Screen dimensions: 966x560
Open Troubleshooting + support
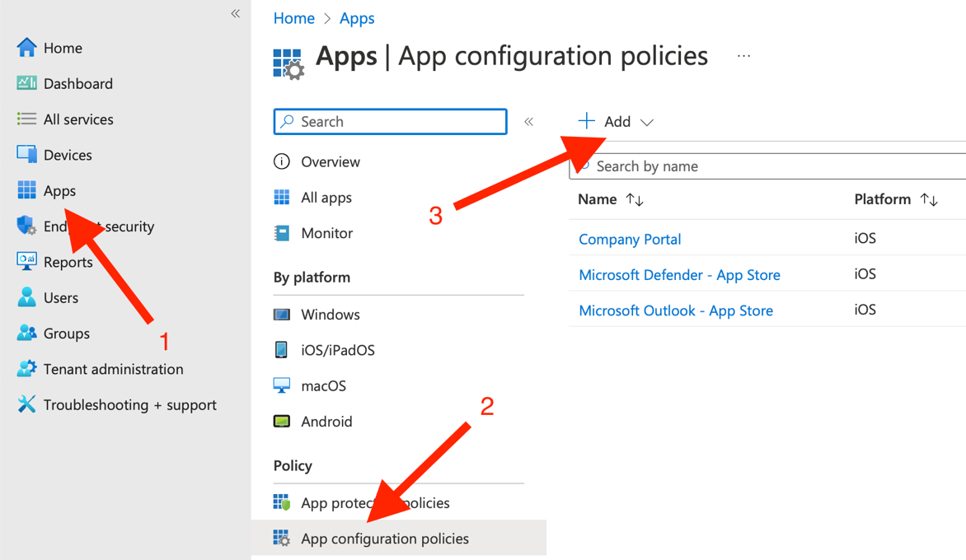coord(130,405)
